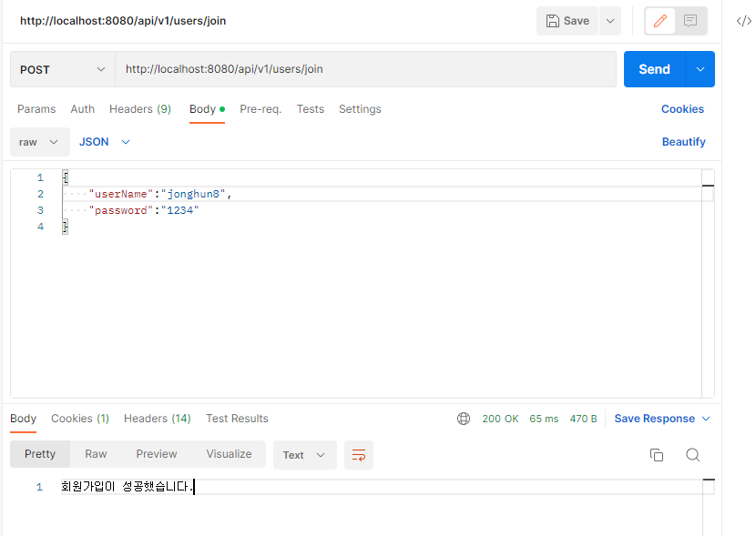Image resolution: width=756 pixels, height=536 pixels.
Task: Click the 470 B response size
Action: pyautogui.click(x=583, y=419)
